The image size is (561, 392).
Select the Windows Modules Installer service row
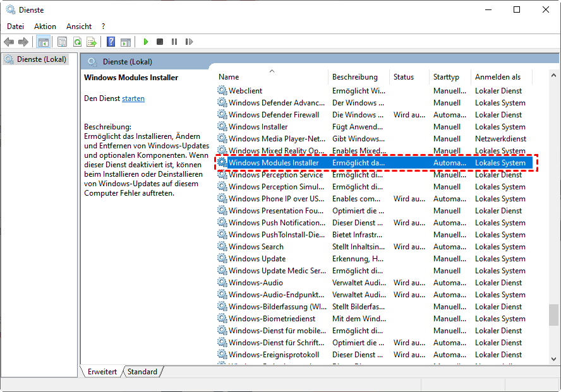374,163
